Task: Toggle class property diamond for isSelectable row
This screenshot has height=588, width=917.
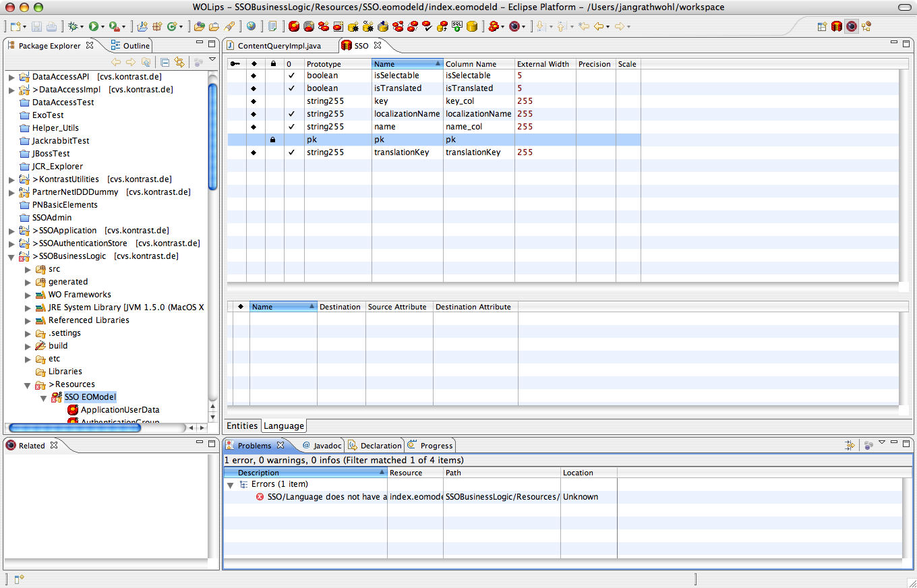Action: [254, 76]
